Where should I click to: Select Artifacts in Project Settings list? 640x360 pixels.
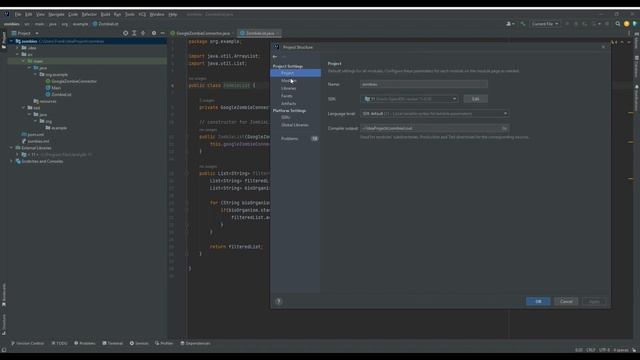pos(289,104)
